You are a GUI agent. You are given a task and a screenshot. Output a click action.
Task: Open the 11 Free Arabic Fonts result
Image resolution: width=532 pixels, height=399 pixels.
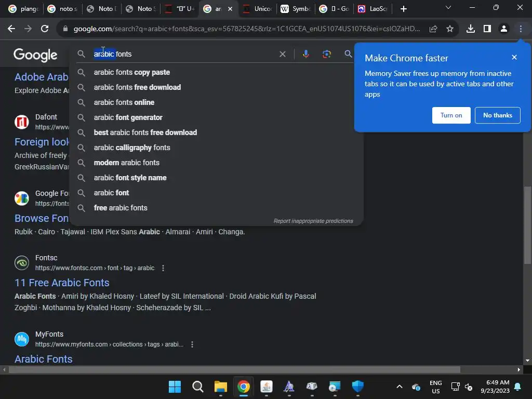tap(62, 283)
